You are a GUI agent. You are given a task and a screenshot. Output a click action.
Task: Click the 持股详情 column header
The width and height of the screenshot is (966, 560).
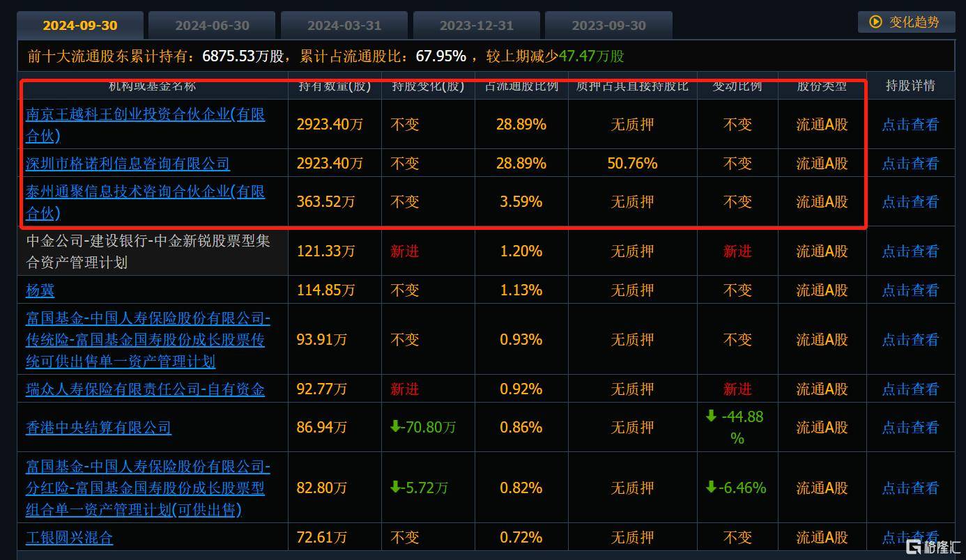tap(910, 86)
